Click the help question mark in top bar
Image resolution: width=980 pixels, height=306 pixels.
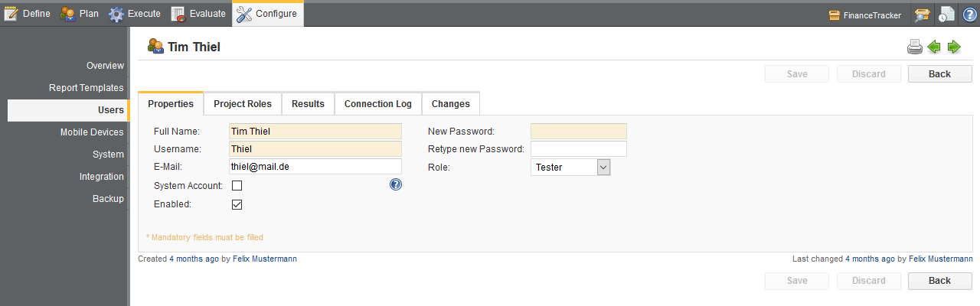(969, 15)
